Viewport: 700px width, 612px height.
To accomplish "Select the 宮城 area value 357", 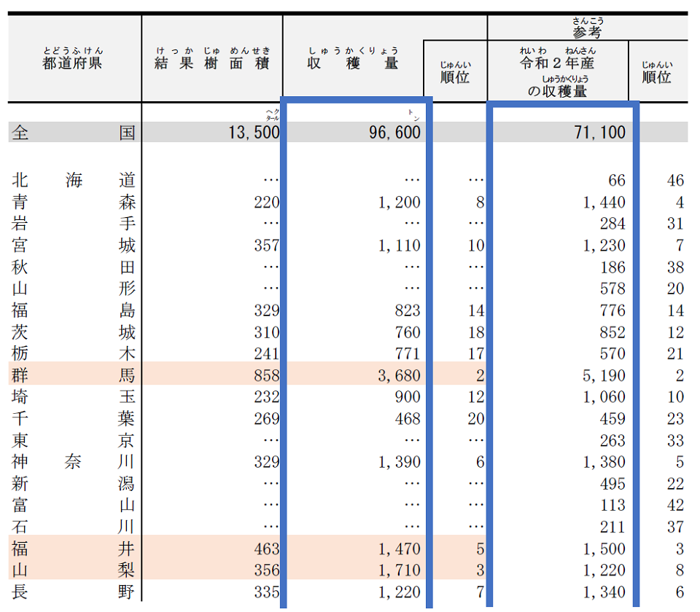I will click(x=266, y=246).
